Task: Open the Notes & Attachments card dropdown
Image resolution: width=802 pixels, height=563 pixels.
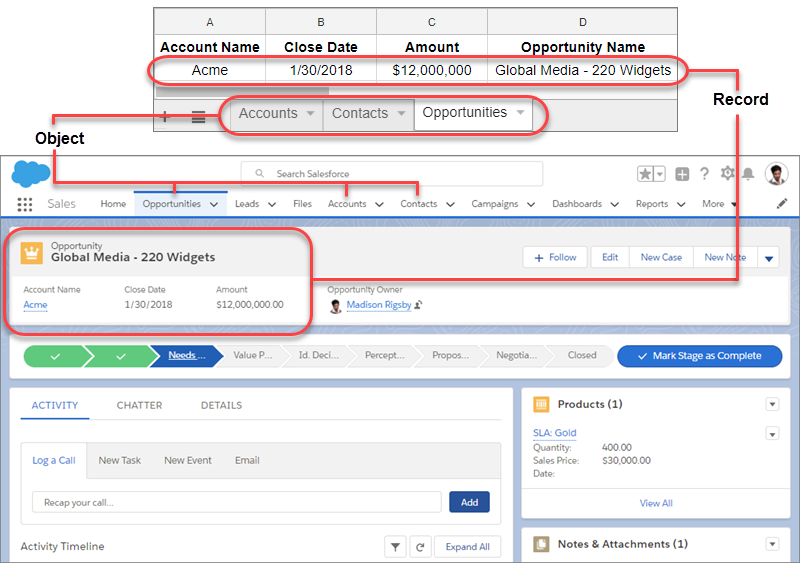Action: tap(772, 544)
